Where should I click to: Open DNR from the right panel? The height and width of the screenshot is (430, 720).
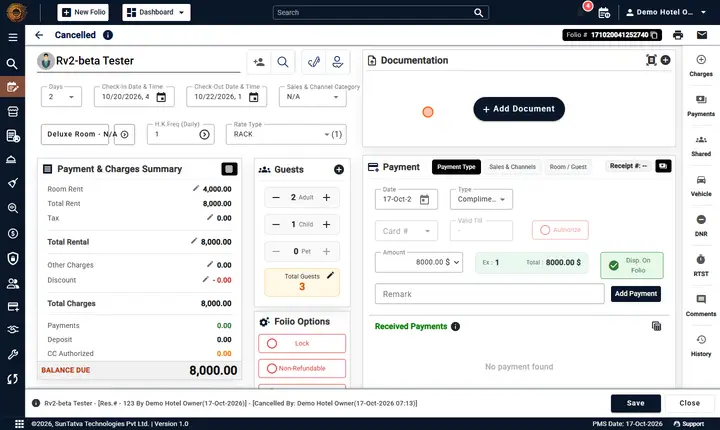click(x=701, y=226)
